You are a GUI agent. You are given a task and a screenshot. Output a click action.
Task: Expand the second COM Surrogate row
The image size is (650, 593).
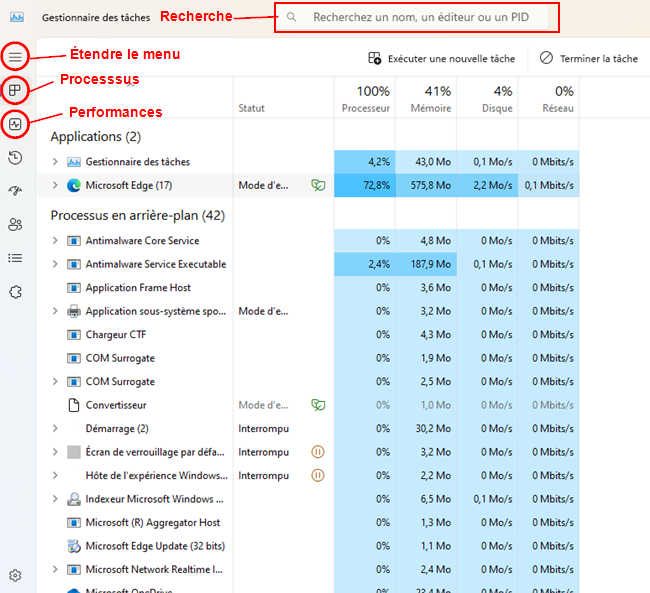55,382
